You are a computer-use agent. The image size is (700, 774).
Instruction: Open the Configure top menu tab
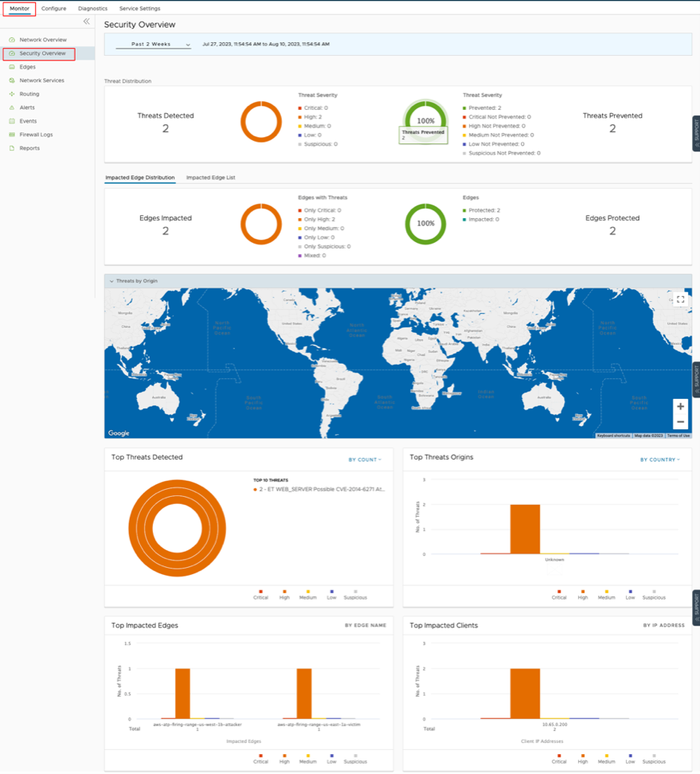point(53,9)
